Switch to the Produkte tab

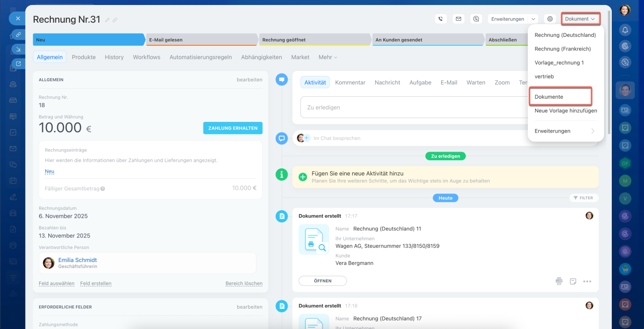84,57
